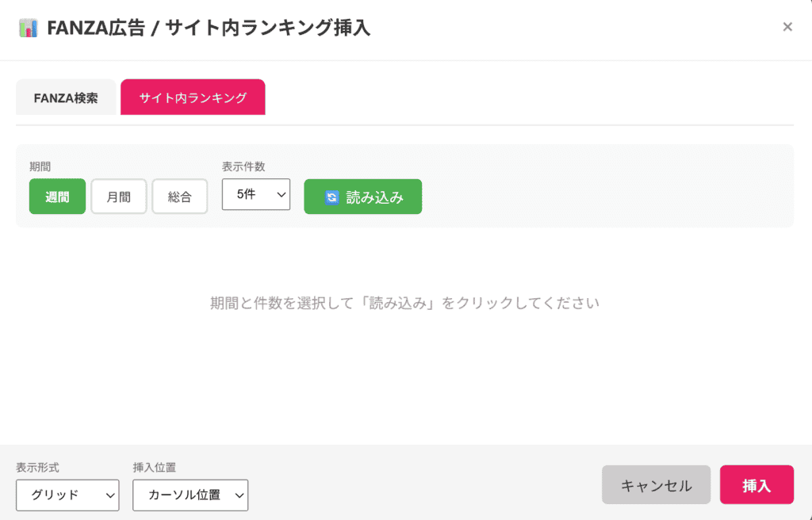
Task: Select the サイト内ランキング tab
Action: (193, 98)
